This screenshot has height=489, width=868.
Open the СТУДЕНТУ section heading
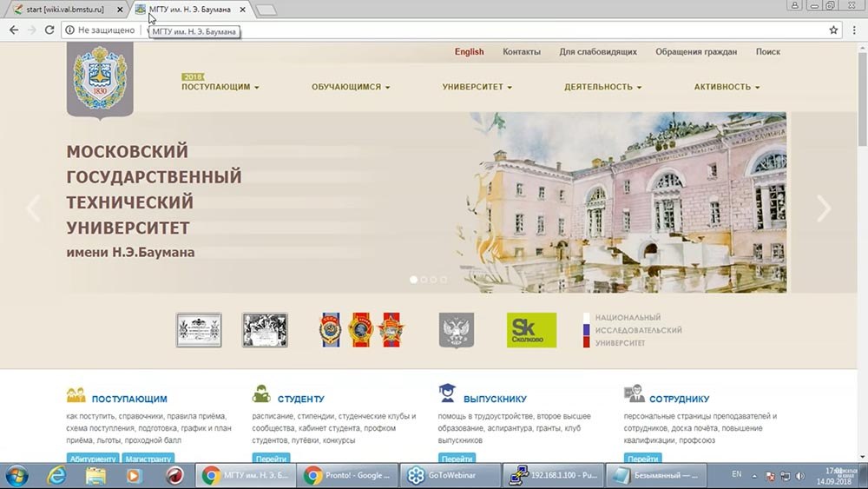point(301,399)
